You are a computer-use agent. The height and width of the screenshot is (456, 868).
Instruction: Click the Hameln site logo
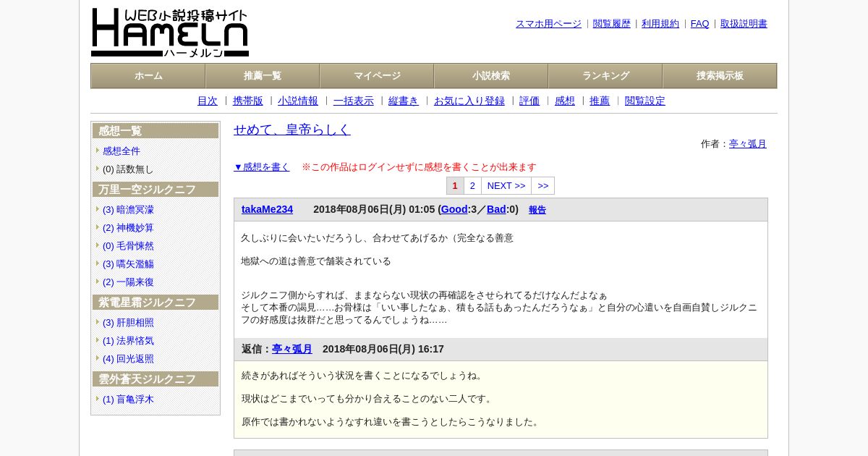[x=170, y=33]
